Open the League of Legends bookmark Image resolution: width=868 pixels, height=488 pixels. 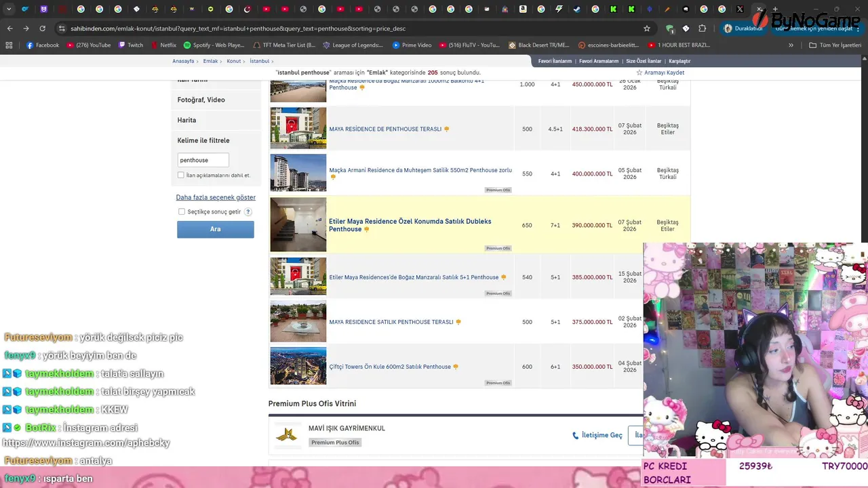tap(353, 45)
